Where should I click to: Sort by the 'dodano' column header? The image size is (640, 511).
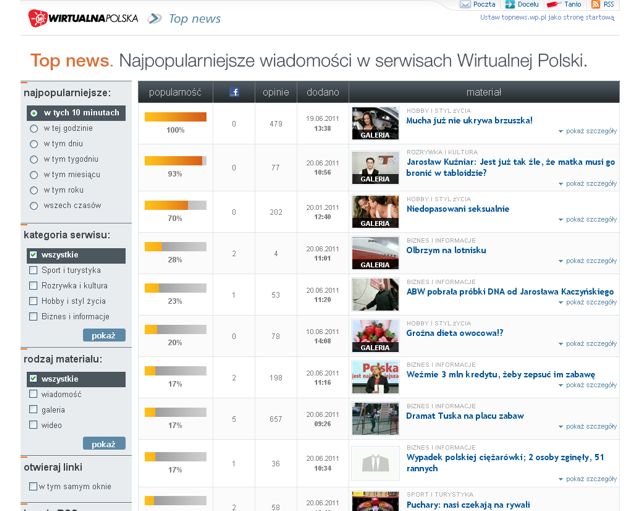(323, 92)
